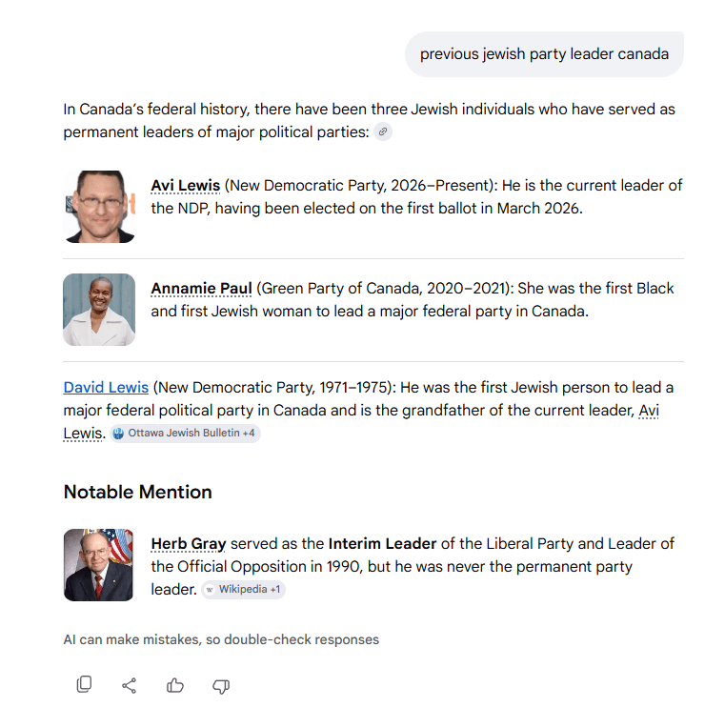Image resolution: width=725 pixels, height=728 pixels.
Task: Give the response a thumbs down
Action: click(221, 685)
